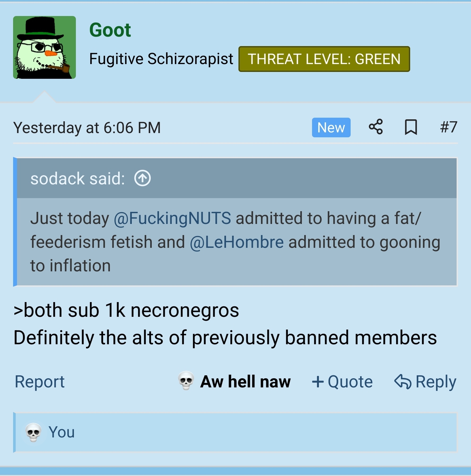Bookmark this post
The image size is (471, 476).
click(x=411, y=127)
